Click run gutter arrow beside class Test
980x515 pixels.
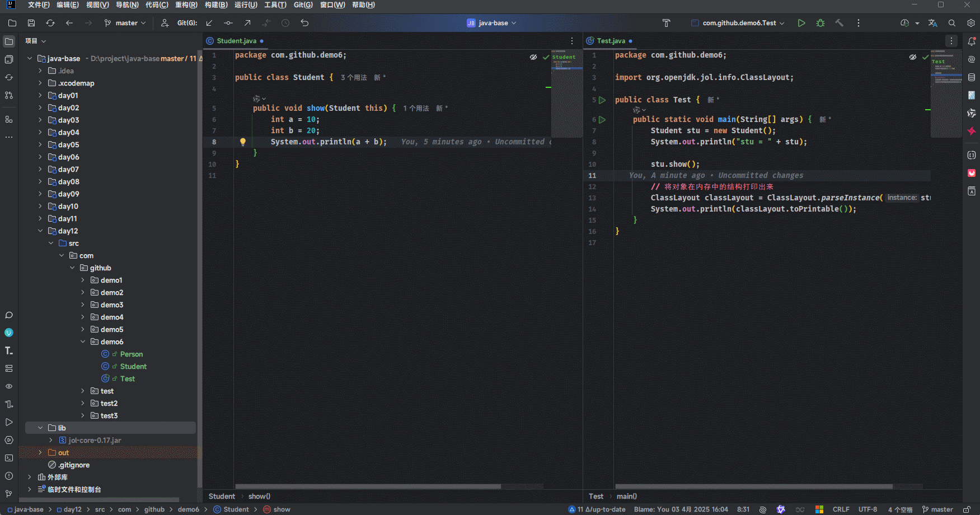coord(602,100)
